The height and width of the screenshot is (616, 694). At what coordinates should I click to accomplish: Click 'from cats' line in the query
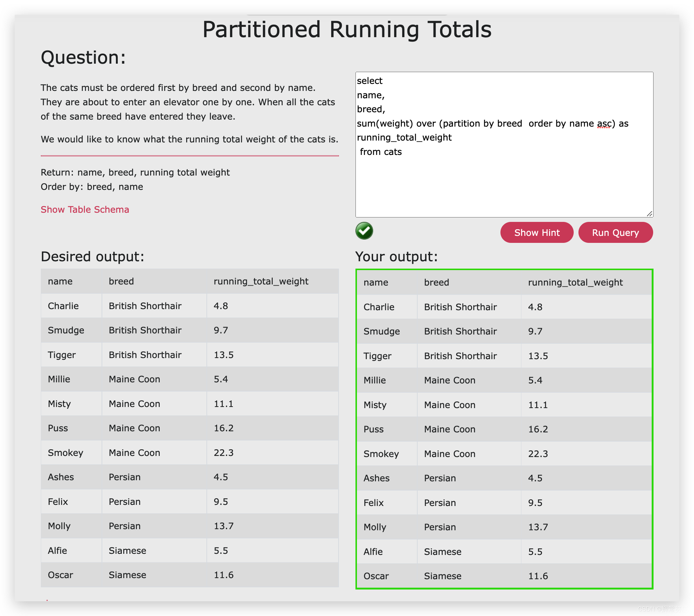pos(381,152)
